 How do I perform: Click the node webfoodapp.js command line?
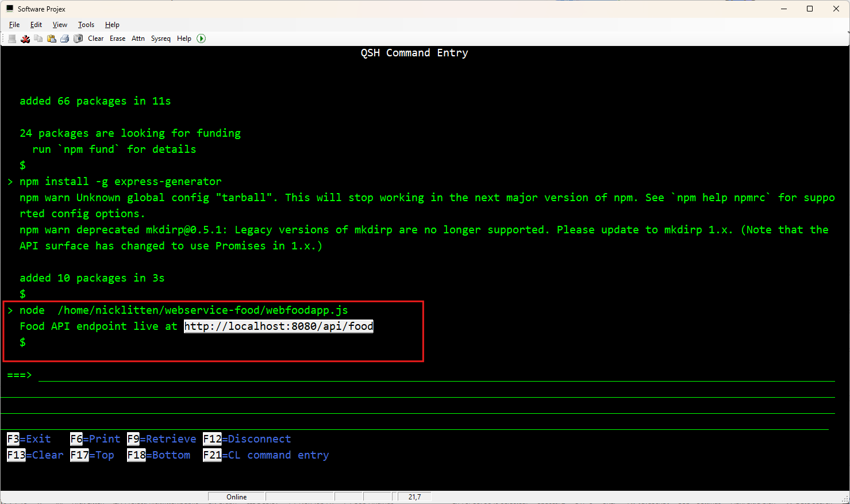pyautogui.click(x=184, y=310)
